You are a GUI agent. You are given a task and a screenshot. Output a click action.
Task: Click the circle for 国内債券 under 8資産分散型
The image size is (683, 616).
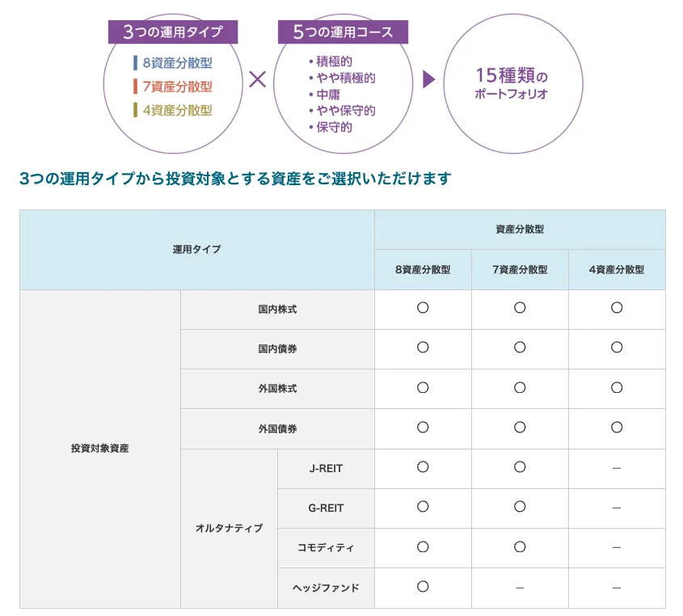[x=423, y=348]
